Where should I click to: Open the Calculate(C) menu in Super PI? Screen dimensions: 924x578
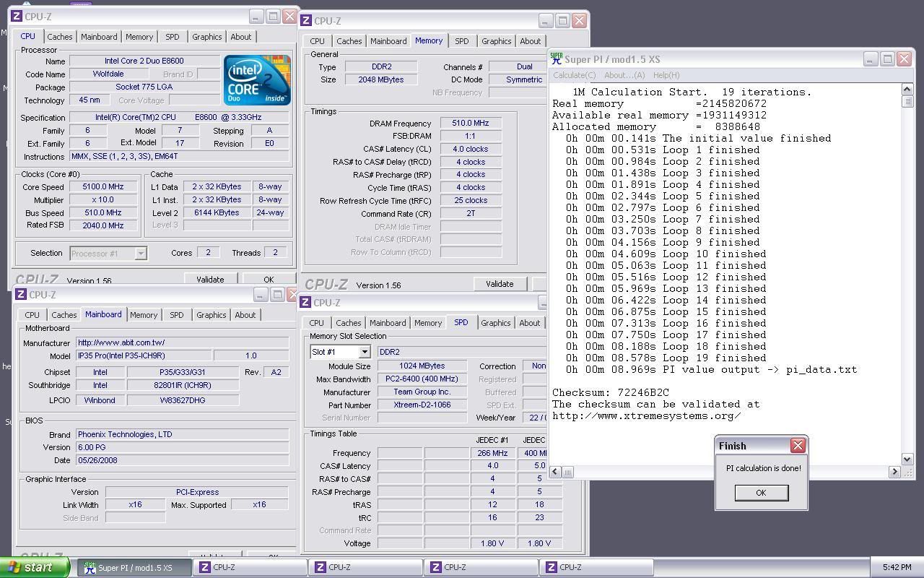[574, 75]
